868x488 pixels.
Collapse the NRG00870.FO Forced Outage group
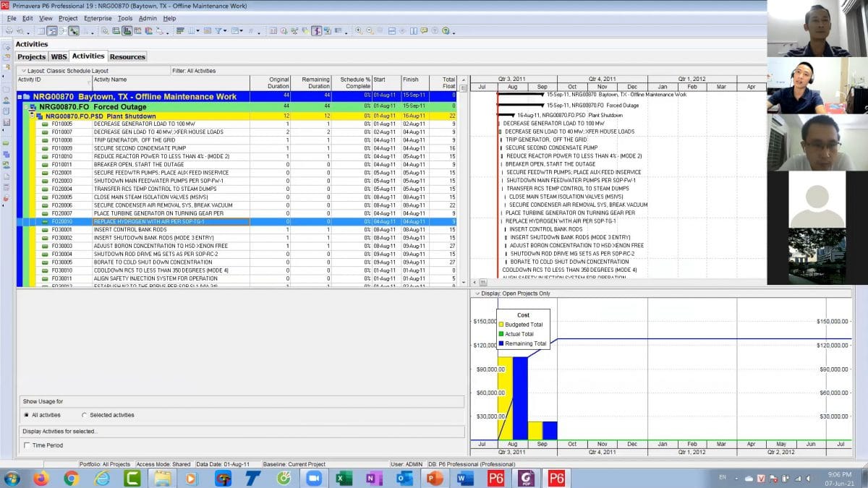point(25,106)
